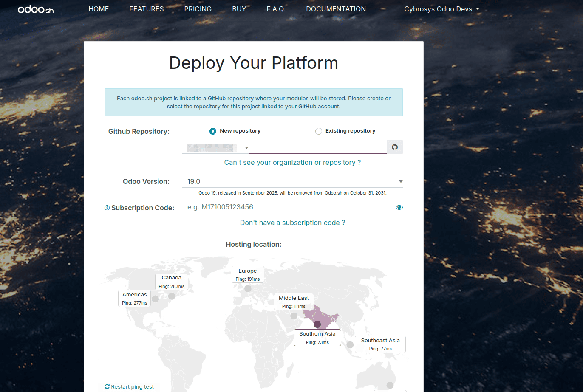Open BUY in the navigation bar
The height and width of the screenshot is (392, 583).
pos(239,9)
